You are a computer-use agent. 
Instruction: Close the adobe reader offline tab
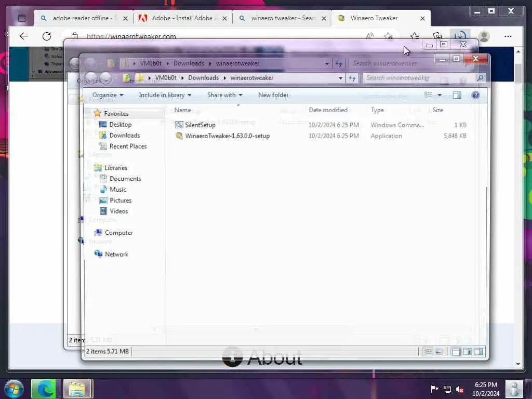126,18
